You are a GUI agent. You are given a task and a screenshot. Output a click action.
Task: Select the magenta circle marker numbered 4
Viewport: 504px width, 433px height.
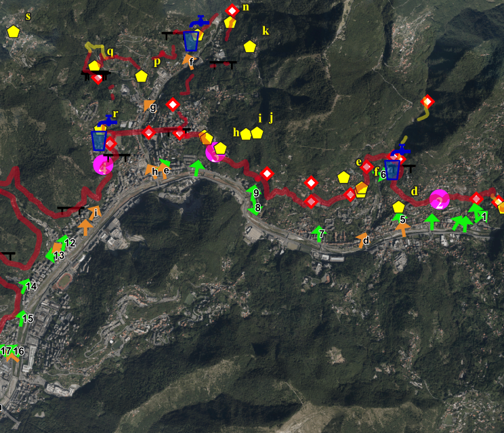coord(103,165)
